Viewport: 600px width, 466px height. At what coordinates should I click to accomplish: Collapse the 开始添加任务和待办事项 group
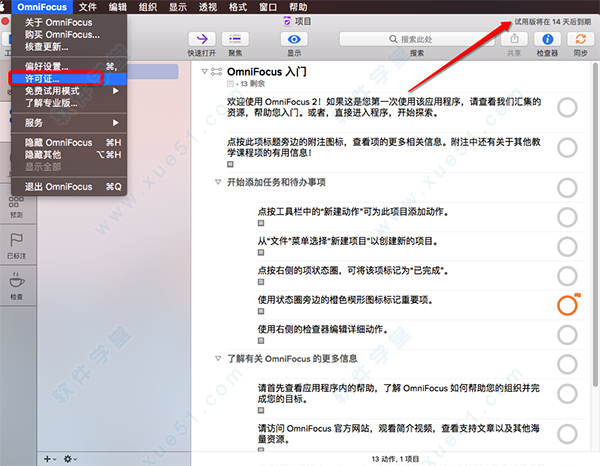218,182
